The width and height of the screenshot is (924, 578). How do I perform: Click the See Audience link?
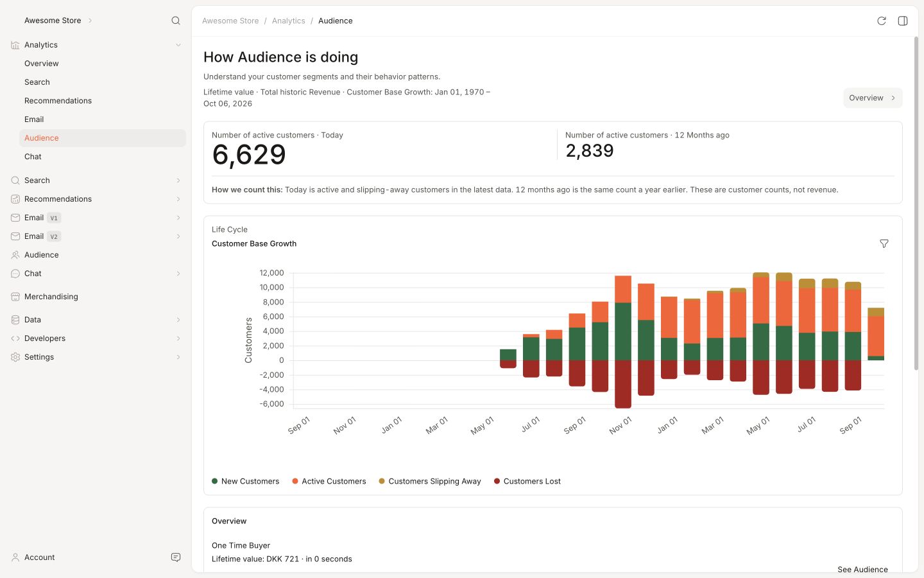coord(862,569)
